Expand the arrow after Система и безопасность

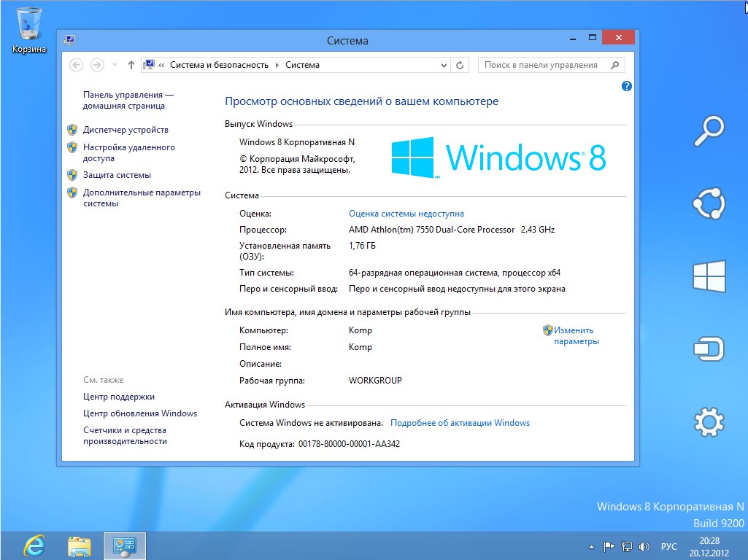pos(277,66)
